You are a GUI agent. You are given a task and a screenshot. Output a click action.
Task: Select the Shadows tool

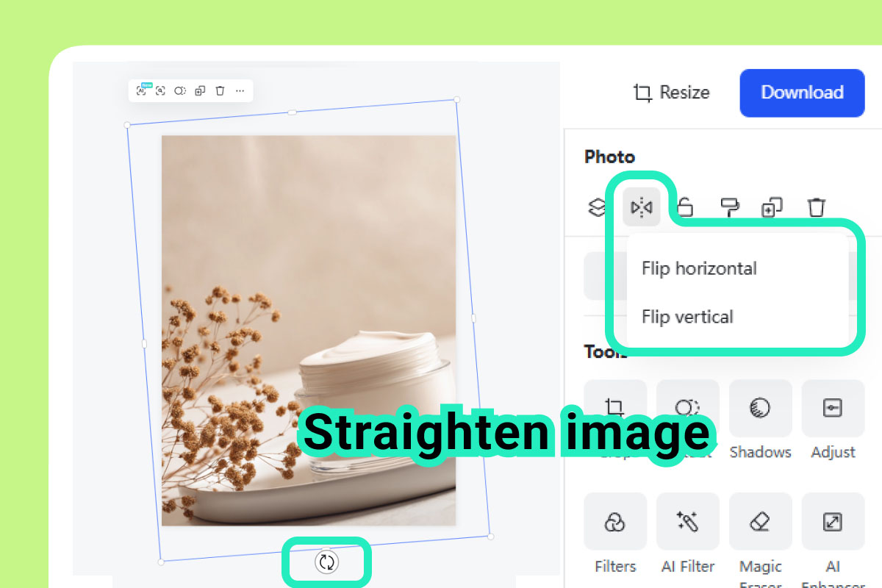click(x=760, y=408)
